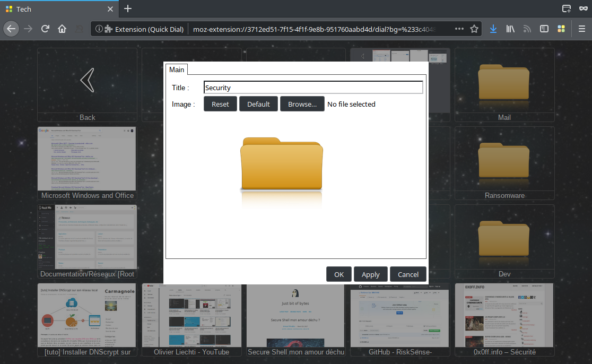Open a new browser tab
The image size is (592, 364).
128,8
